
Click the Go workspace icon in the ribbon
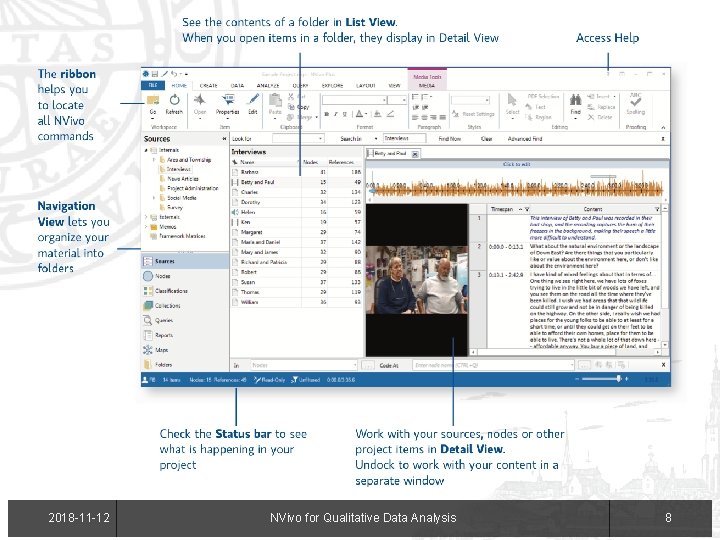click(x=153, y=100)
